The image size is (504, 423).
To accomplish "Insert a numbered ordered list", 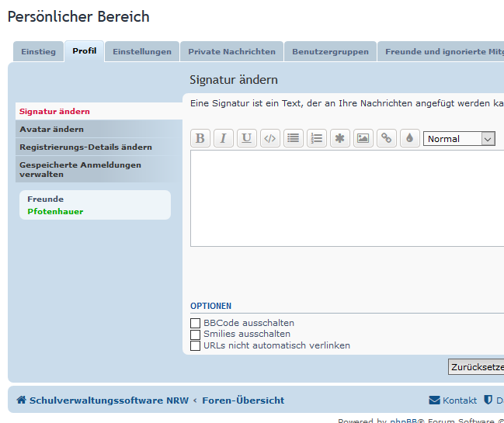I will tap(317, 138).
